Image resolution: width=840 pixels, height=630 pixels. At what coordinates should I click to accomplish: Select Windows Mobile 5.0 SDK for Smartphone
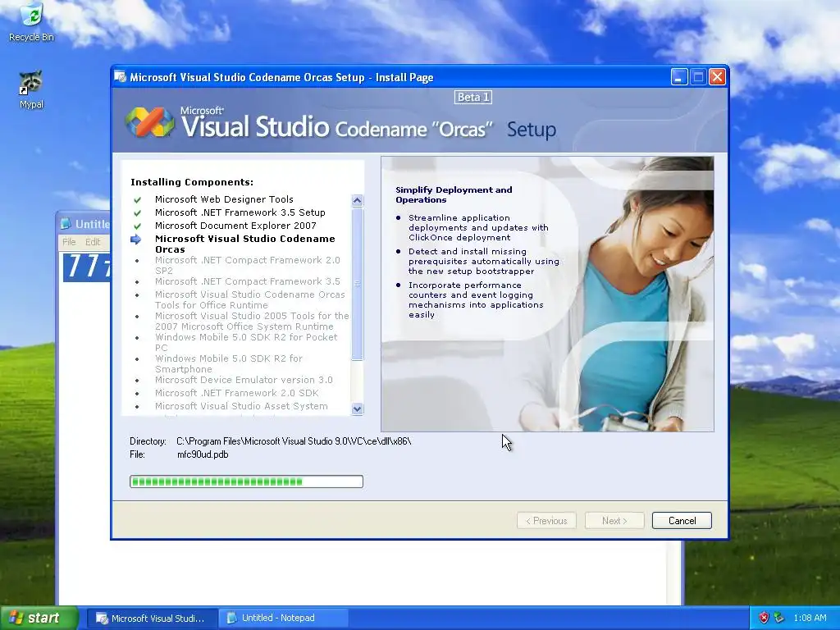(229, 363)
